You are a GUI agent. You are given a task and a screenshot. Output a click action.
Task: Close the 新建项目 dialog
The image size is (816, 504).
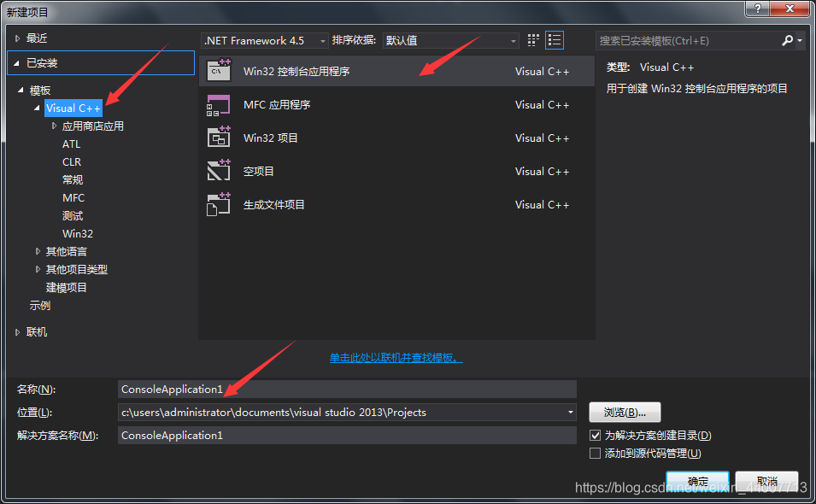click(x=790, y=9)
